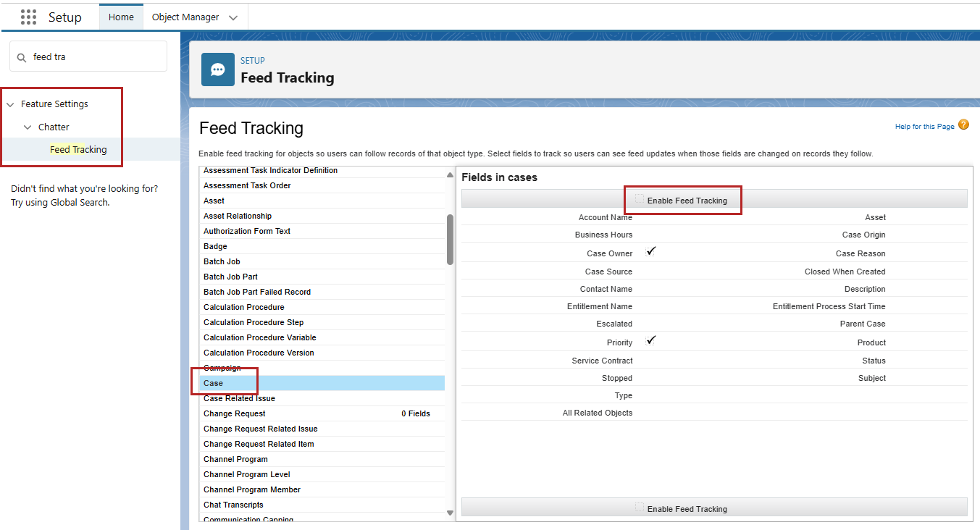980x530 pixels.
Task: Click the Escalated field label
Action: point(614,324)
